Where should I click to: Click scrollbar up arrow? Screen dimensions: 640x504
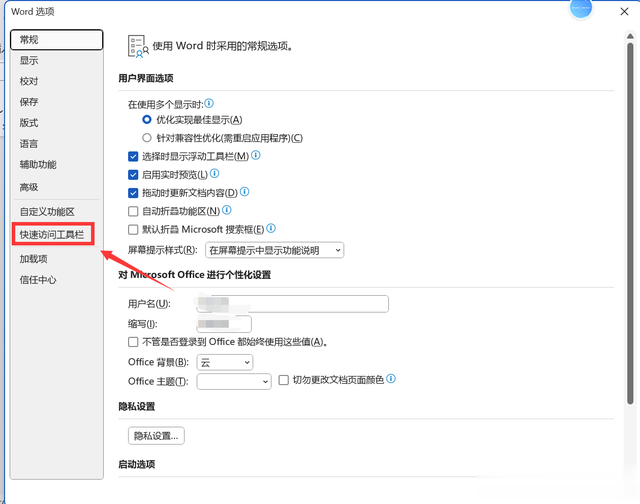(630, 36)
